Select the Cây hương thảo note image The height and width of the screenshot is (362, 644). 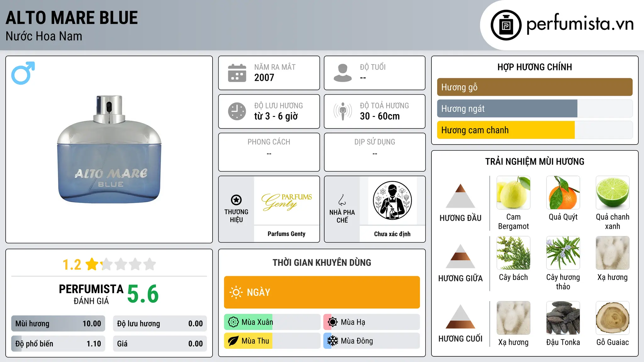563,253
